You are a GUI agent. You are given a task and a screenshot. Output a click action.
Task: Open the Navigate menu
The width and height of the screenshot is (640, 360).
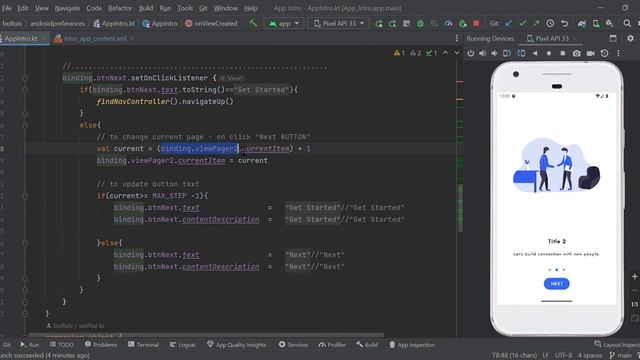67,8
